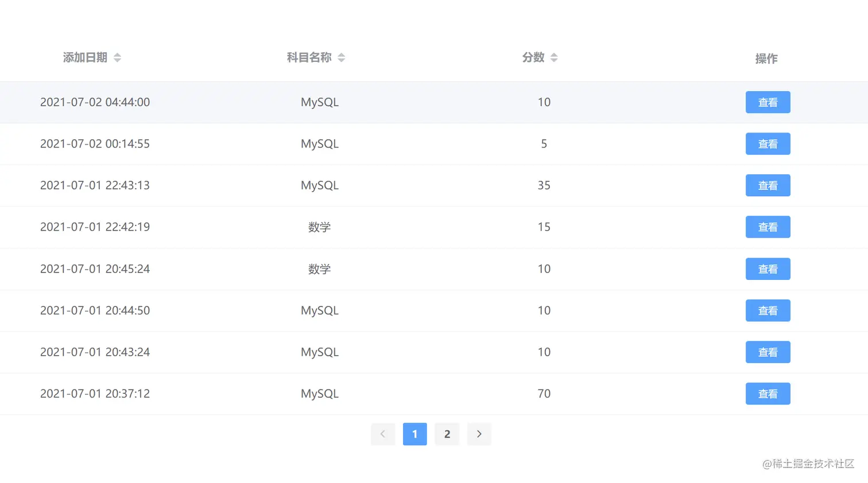Click the 科目名称 column header label

[309, 57]
